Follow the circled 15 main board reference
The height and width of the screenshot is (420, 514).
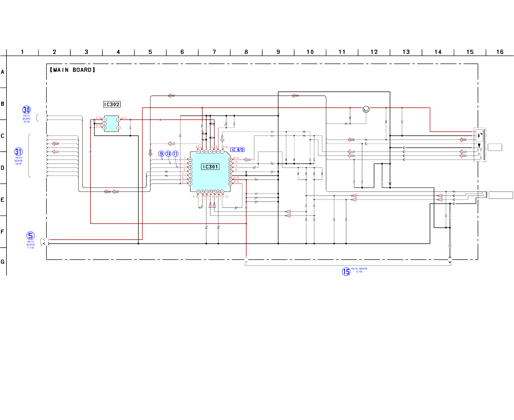pos(346,272)
